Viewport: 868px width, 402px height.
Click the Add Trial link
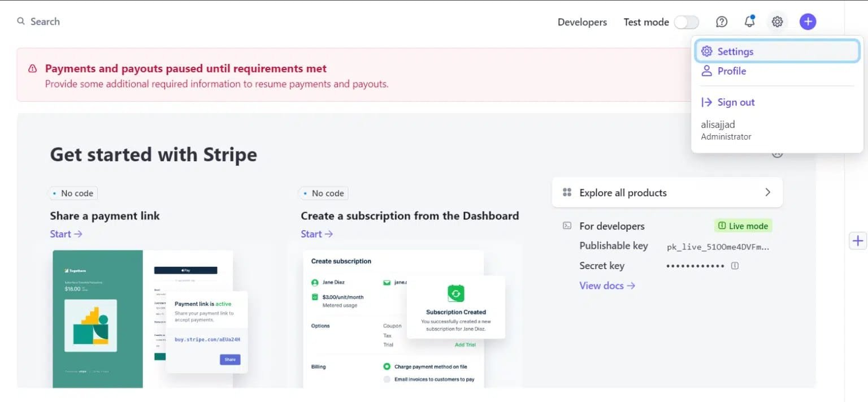[465, 344]
